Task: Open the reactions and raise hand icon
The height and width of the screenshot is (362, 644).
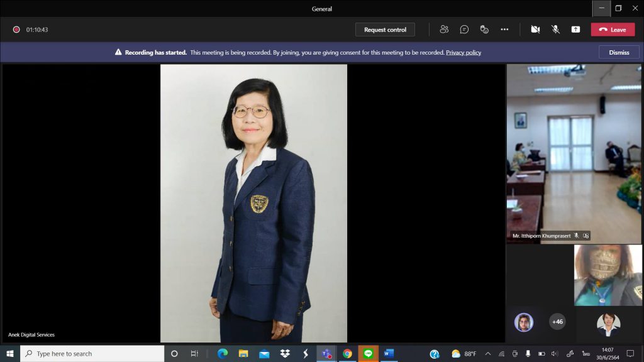Action: [484, 29]
